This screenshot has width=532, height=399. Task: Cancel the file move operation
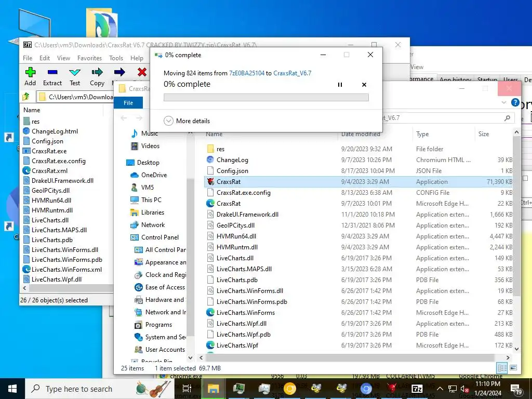[364, 85]
